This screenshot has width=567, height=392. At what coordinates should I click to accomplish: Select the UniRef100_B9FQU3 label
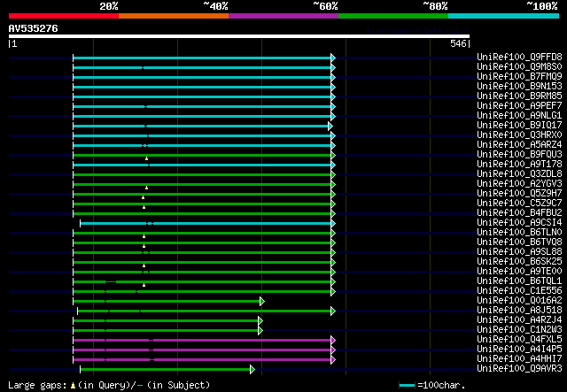pos(519,155)
